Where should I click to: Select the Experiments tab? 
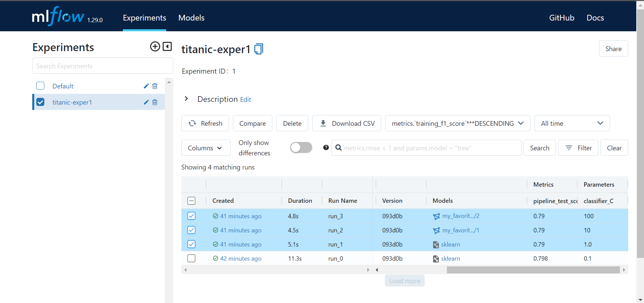click(144, 17)
